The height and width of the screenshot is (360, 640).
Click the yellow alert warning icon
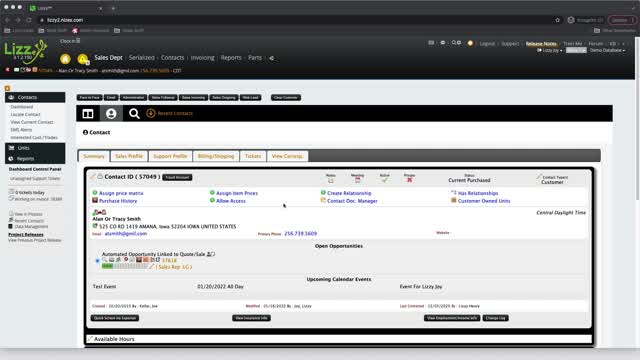pyautogui.click(x=83, y=59)
